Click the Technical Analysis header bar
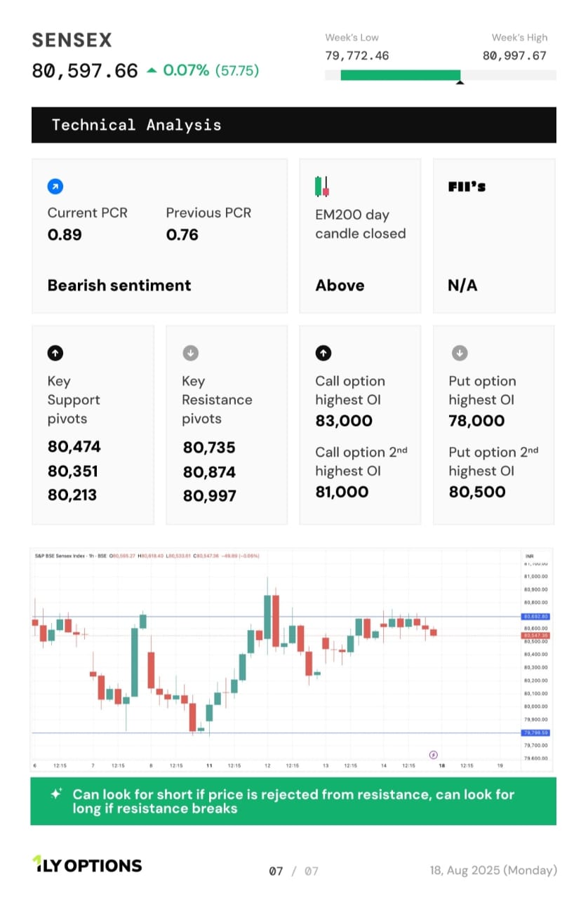 click(x=293, y=125)
